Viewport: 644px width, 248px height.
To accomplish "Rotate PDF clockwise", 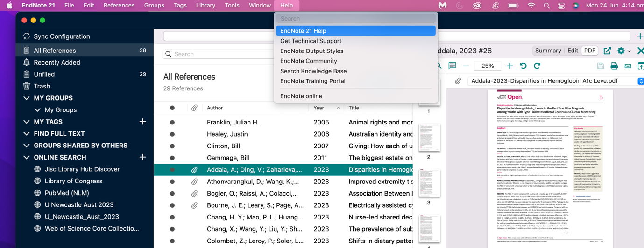I will [x=537, y=66].
